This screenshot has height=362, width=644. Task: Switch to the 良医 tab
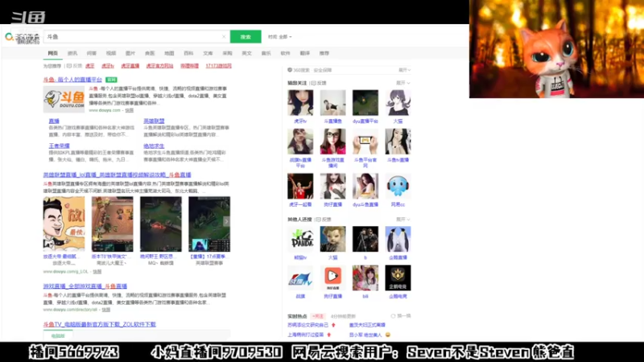(x=150, y=53)
